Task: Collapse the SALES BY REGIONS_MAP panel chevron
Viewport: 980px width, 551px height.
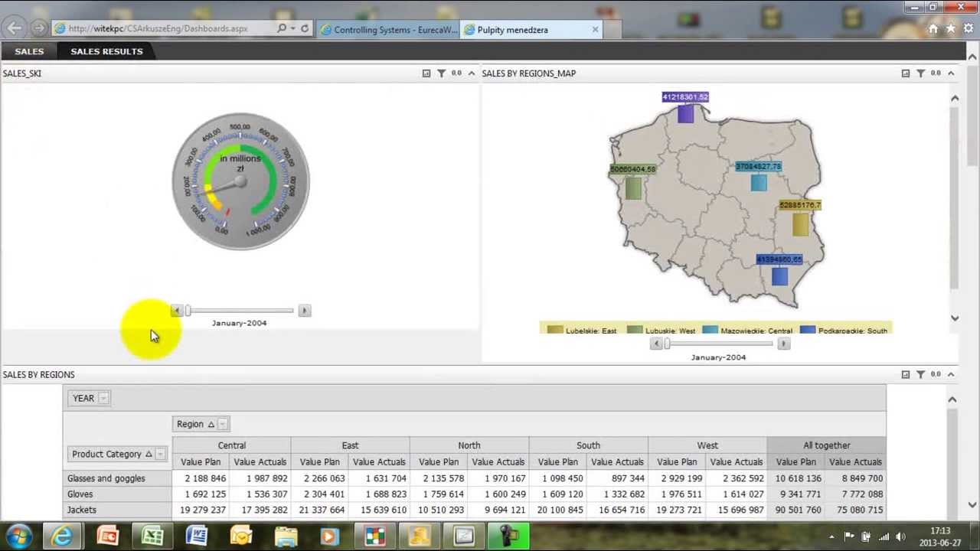Action: 951,73
